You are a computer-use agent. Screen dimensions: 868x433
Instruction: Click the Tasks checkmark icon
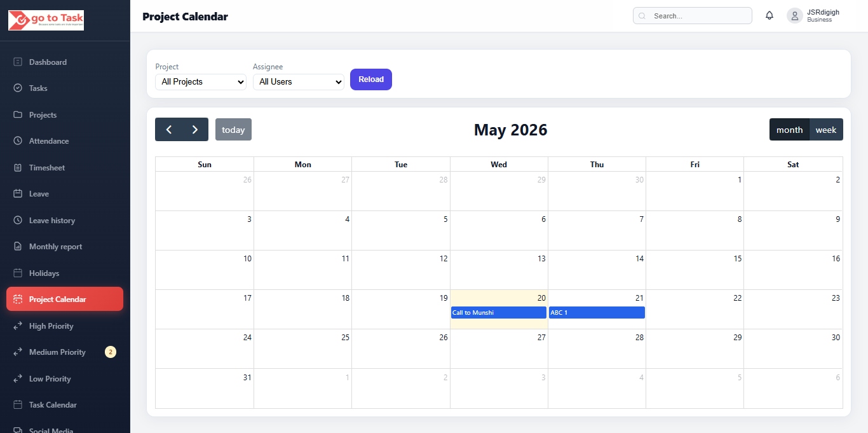click(x=18, y=88)
